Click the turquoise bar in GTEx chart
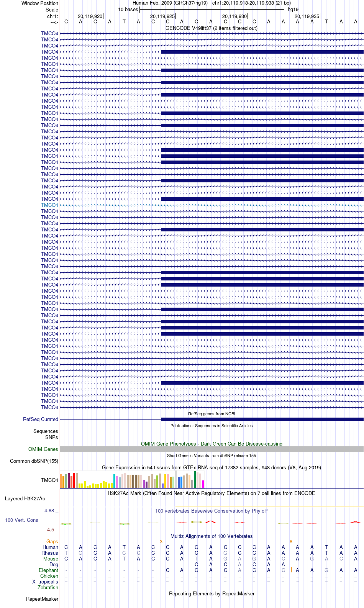Screen dimensions: 364x608 (x=115, y=481)
